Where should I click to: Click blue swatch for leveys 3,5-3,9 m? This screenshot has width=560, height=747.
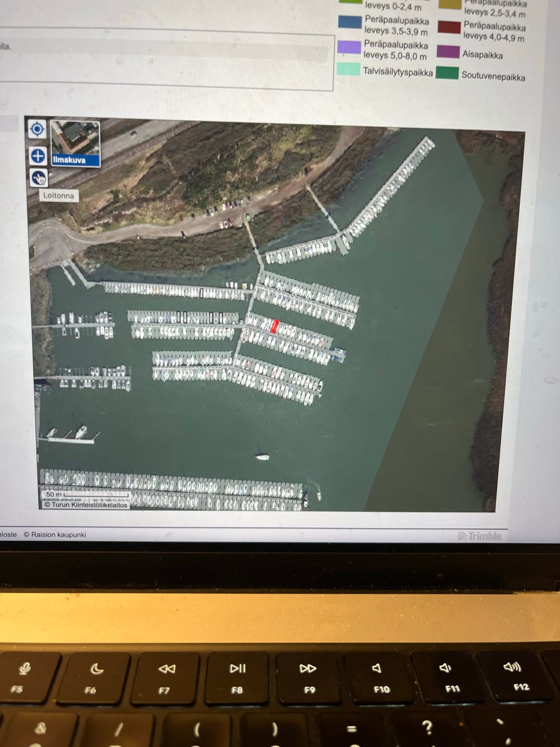click(350, 23)
